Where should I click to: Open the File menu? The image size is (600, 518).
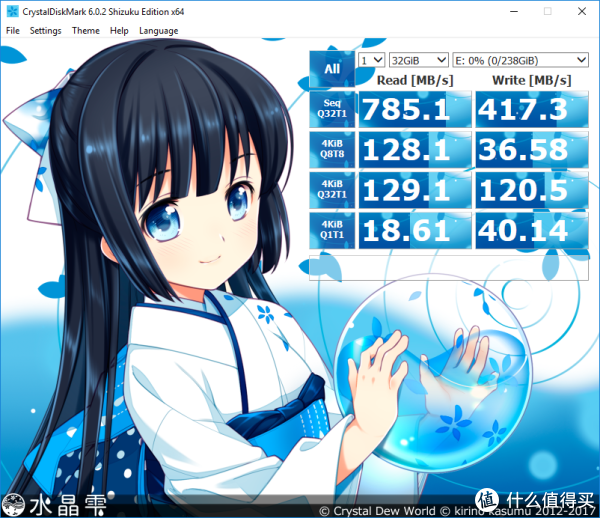coord(13,31)
